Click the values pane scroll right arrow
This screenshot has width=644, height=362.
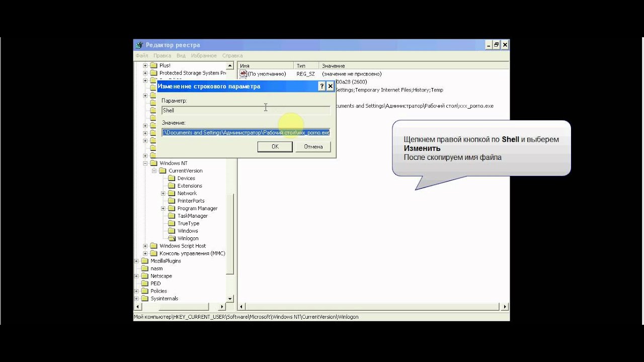pos(505,306)
